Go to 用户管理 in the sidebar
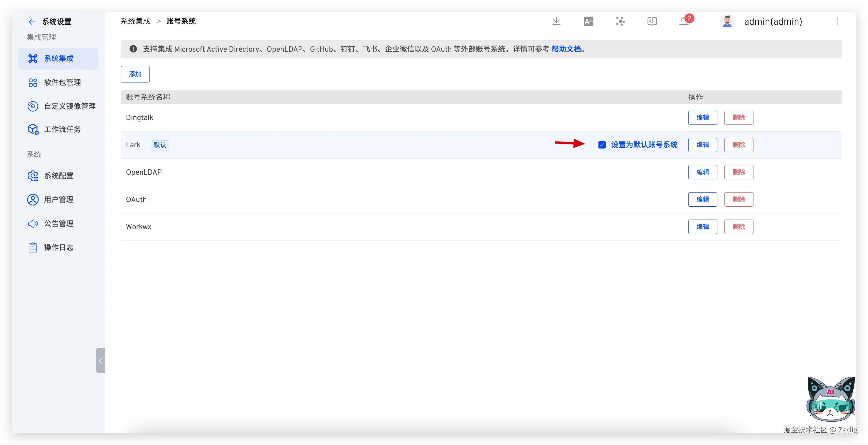 pos(59,200)
